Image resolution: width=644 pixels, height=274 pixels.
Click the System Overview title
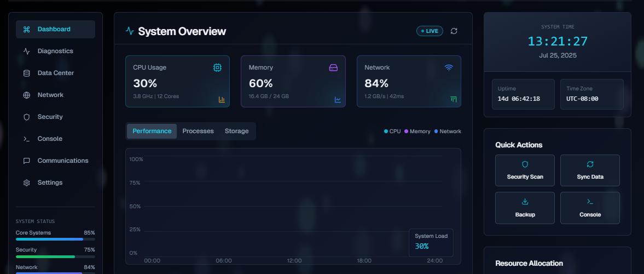click(182, 31)
